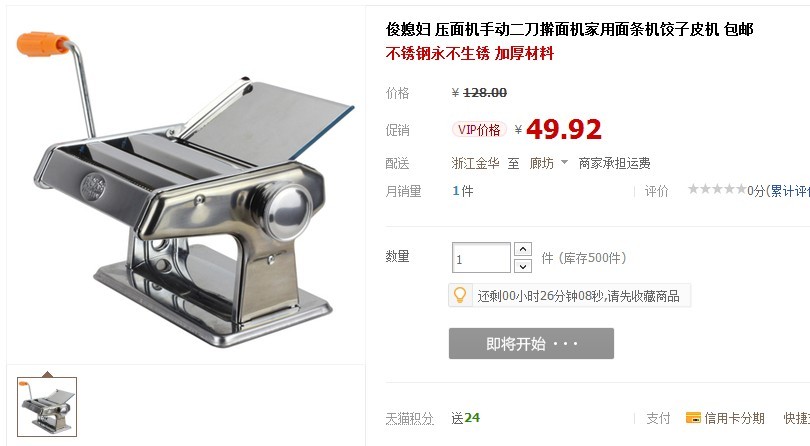Click the 还剩00小时26分钟 countdown notice
810x446 pixels.
pos(578,296)
